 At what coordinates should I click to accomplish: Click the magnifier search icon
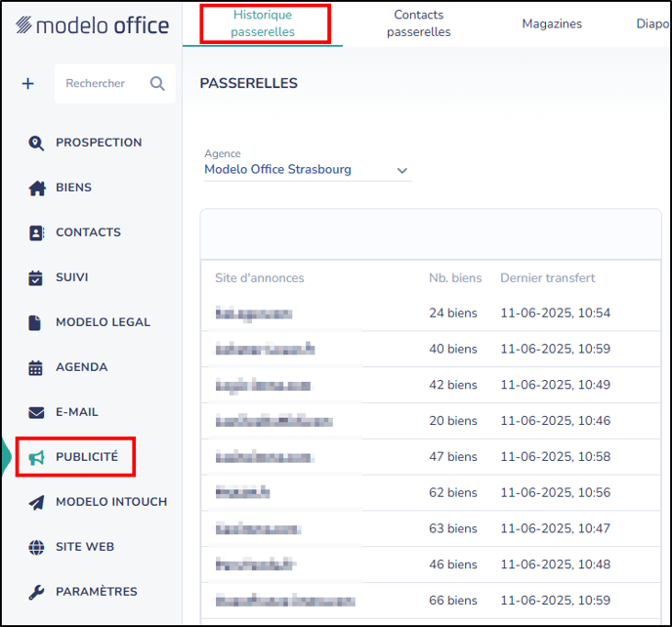click(x=157, y=83)
